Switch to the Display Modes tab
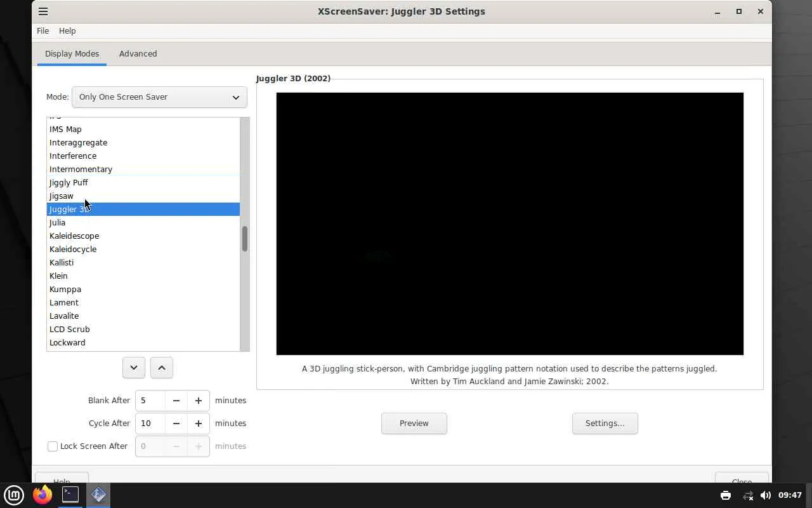 pos(72,54)
